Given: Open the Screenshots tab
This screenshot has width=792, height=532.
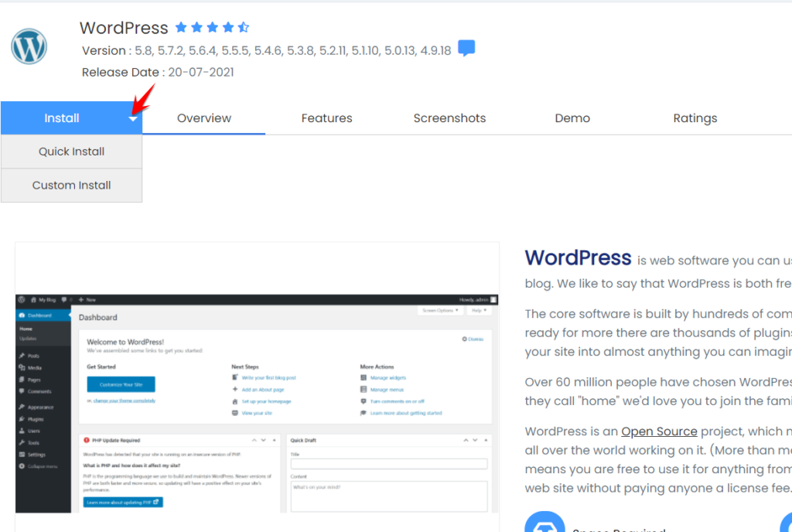Looking at the screenshot, I should coord(449,118).
